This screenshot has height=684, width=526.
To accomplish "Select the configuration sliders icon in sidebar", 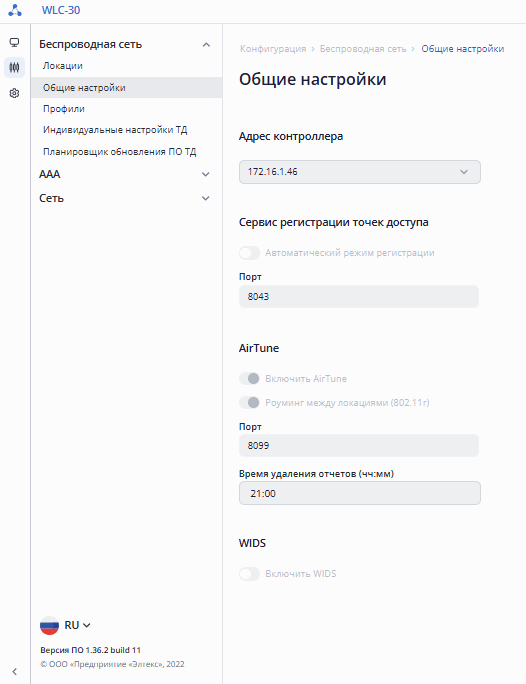I will tap(14, 68).
